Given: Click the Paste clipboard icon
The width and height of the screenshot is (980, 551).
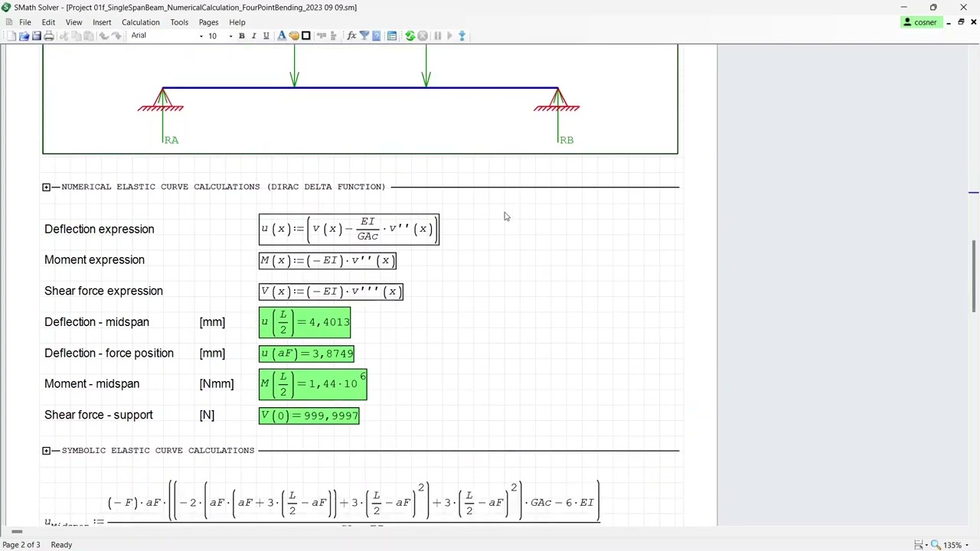Looking at the screenshot, I should [89, 36].
